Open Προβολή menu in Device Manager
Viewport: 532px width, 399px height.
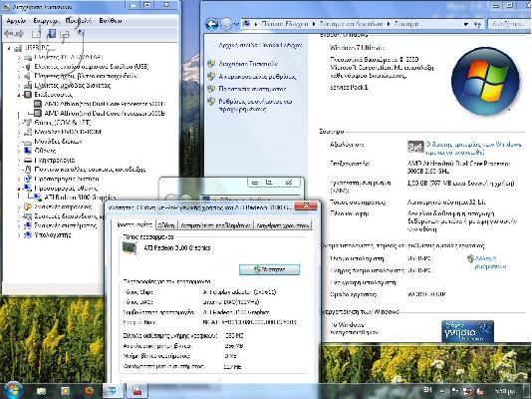coord(79,21)
